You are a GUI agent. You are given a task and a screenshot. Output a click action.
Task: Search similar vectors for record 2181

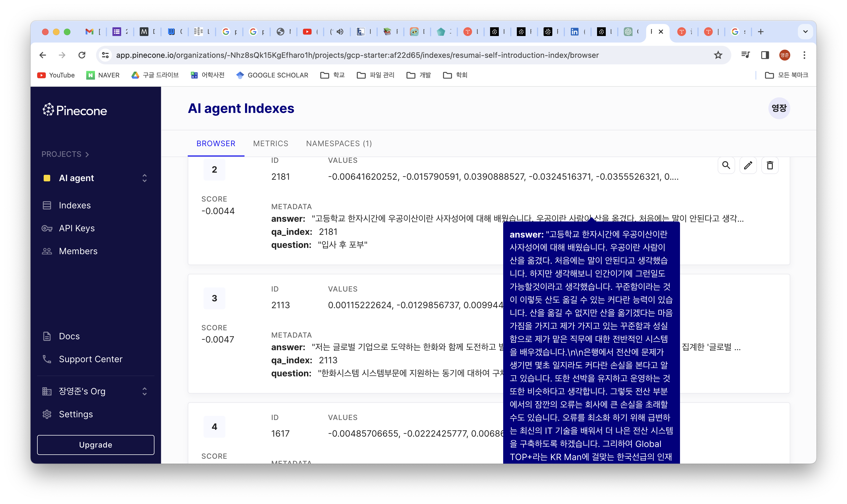tap(726, 165)
